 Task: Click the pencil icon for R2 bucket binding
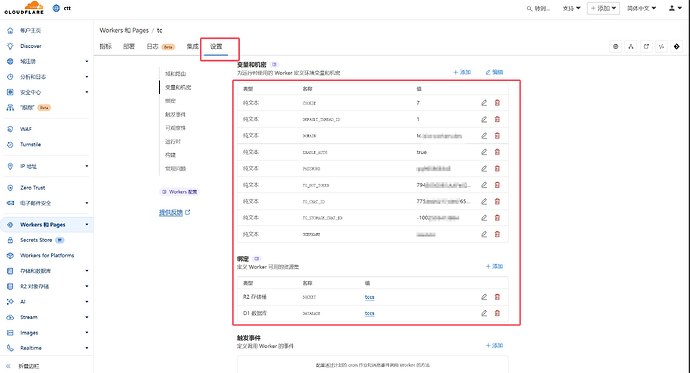[484, 297]
